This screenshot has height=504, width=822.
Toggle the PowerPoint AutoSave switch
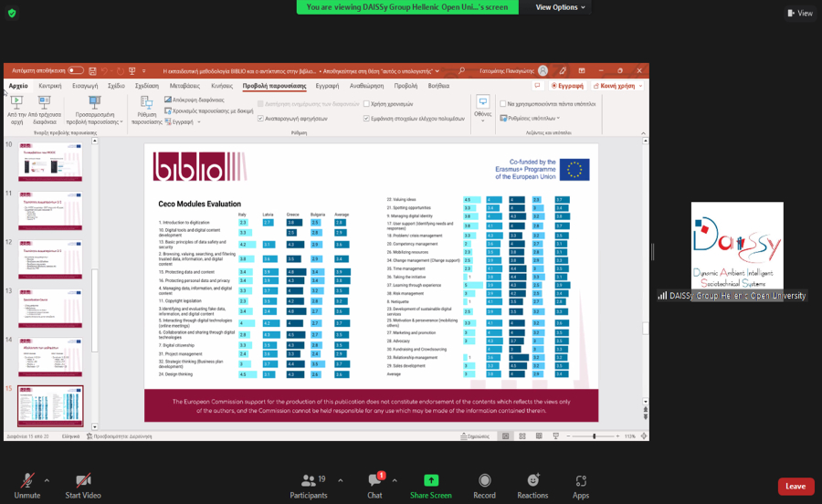[x=75, y=70]
